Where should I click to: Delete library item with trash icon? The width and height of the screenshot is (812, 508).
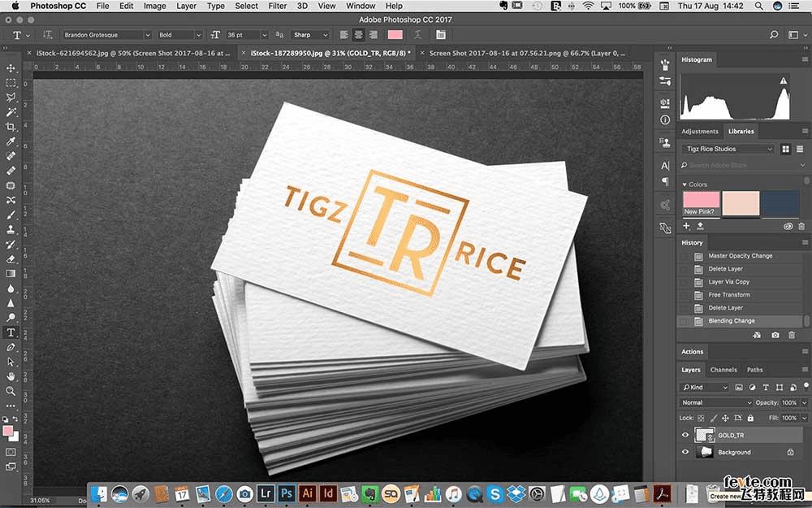click(801, 226)
